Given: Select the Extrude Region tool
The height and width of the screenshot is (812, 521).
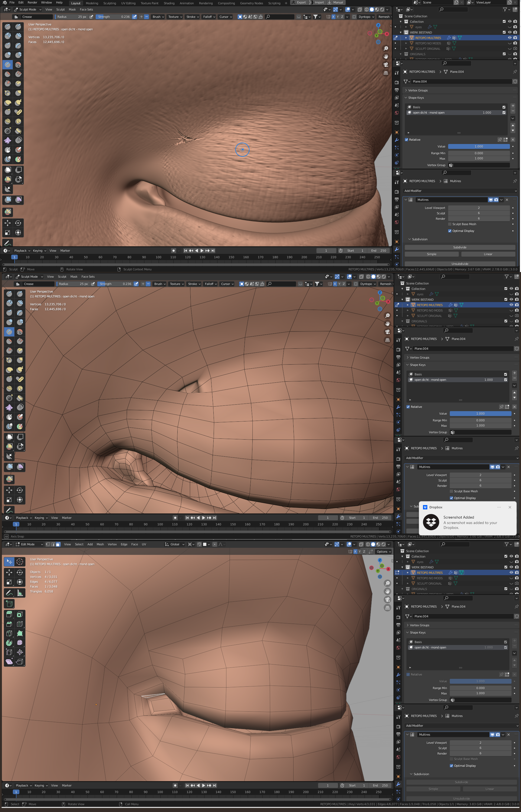Looking at the screenshot, I should (x=9, y=614).
